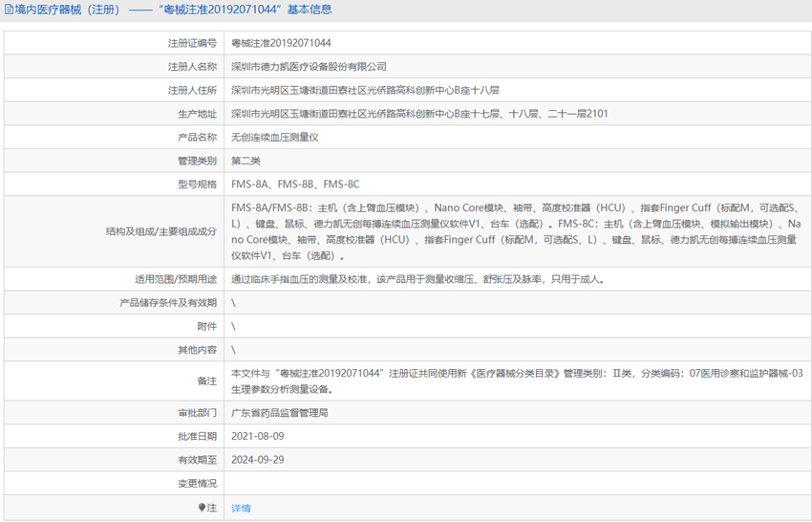The image size is (812, 522).
Task: Click the management category value 第二类
Action: pyautogui.click(x=246, y=160)
